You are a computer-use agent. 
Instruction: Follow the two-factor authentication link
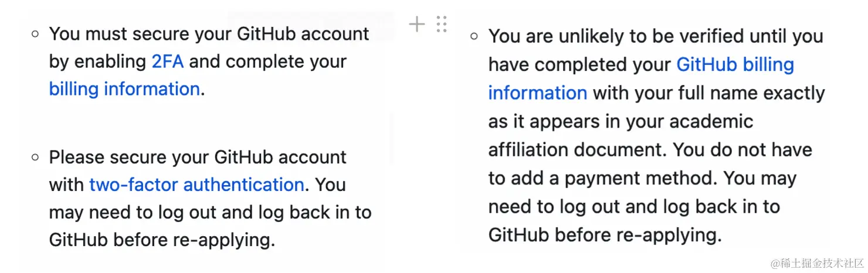[x=196, y=185]
